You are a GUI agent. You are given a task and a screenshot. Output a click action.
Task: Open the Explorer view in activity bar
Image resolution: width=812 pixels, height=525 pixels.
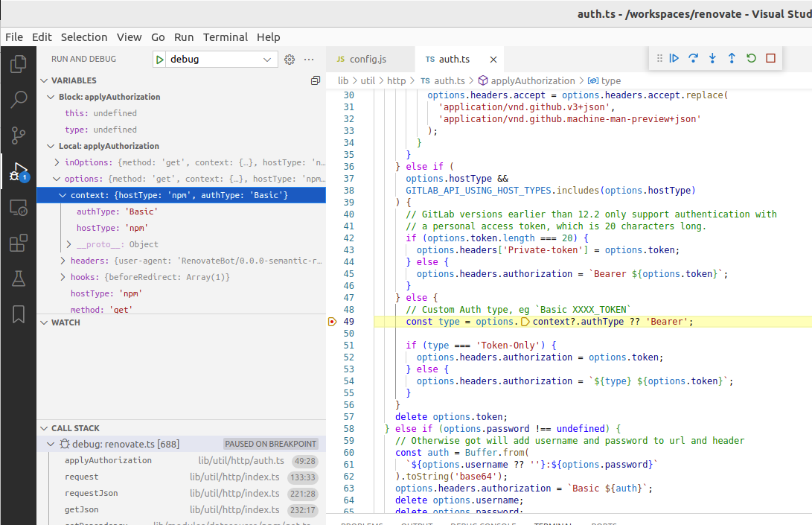19,64
